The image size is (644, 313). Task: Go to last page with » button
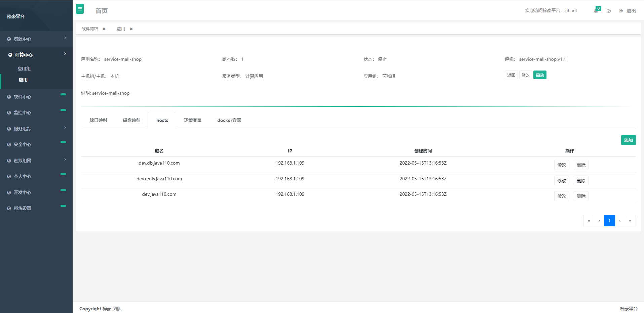(x=630, y=221)
